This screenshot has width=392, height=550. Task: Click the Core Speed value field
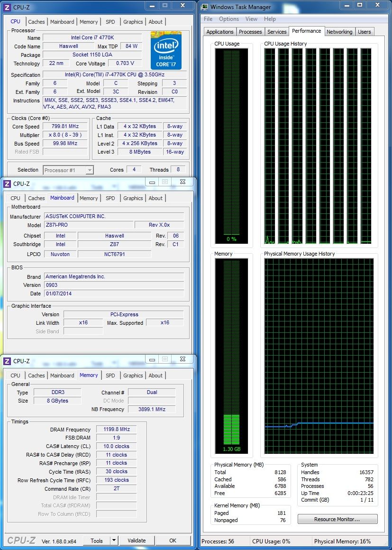point(65,127)
